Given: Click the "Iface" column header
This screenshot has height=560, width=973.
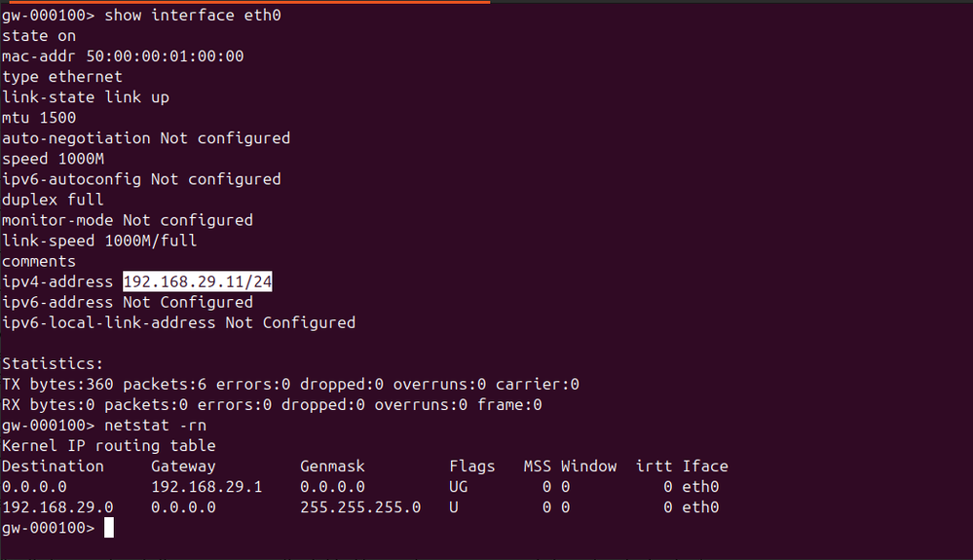Looking at the screenshot, I should pos(705,467).
